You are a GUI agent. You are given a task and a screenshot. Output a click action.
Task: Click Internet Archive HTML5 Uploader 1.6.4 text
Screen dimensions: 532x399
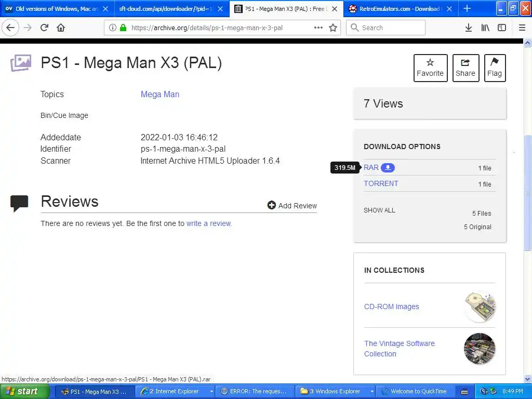(210, 161)
